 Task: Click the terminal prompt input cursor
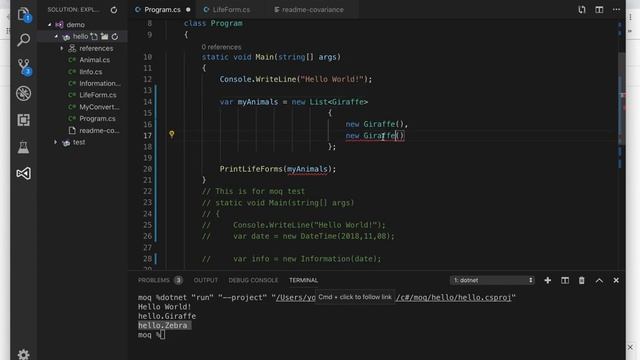(x=162, y=335)
